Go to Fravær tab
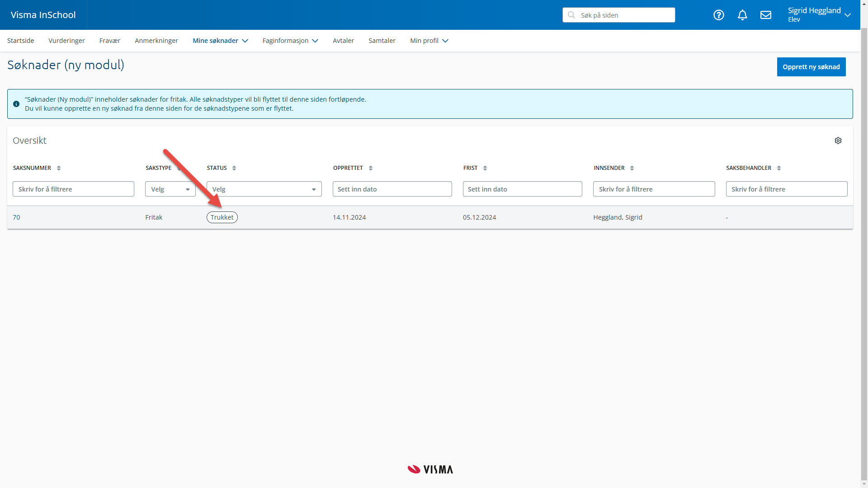This screenshot has width=868, height=488. pyautogui.click(x=110, y=41)
